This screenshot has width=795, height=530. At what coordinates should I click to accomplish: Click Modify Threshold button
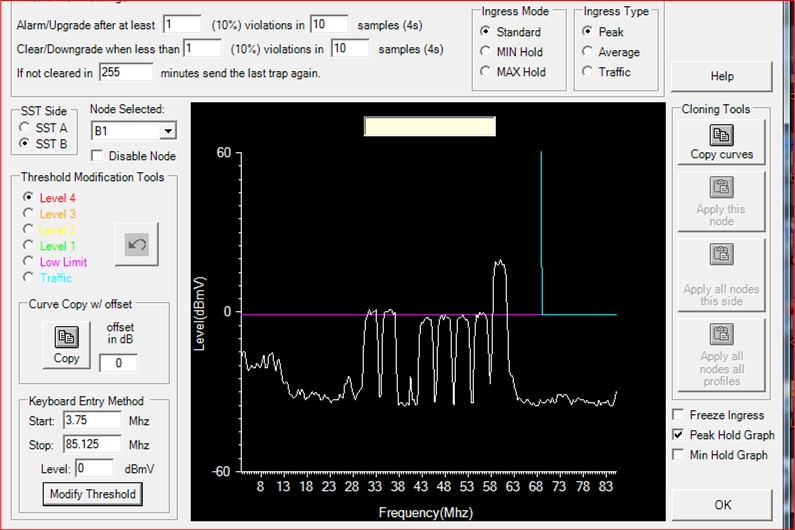[x=93, y=494]
